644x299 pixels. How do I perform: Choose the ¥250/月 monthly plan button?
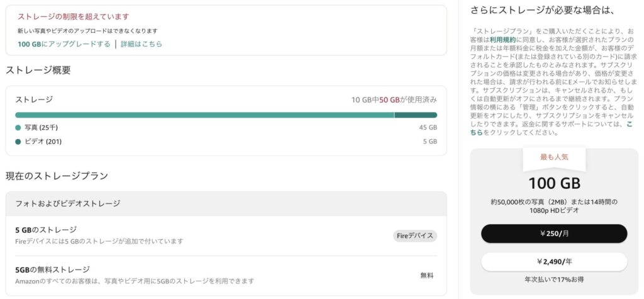554,234
